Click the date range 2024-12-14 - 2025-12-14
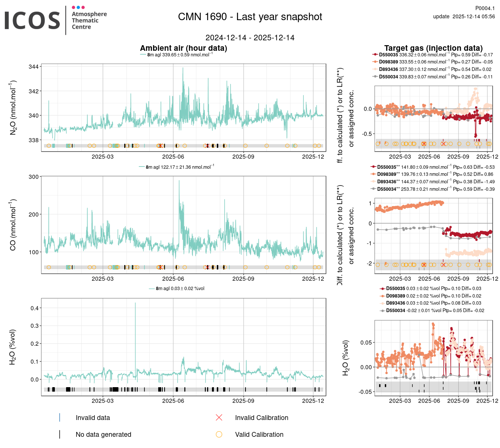This screenshot has width=500, height=448. click(x=250, y=38)
